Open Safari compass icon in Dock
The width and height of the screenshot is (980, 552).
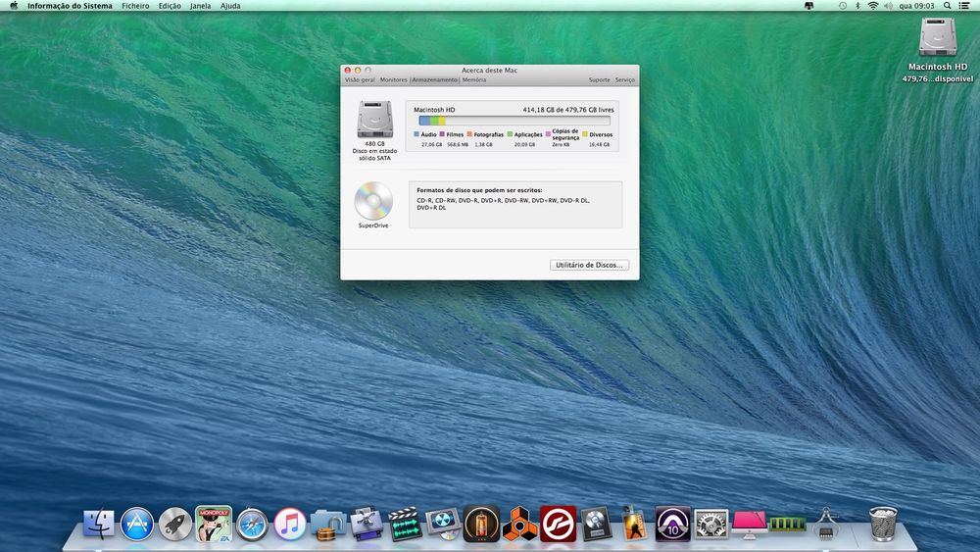click(252, 524)
